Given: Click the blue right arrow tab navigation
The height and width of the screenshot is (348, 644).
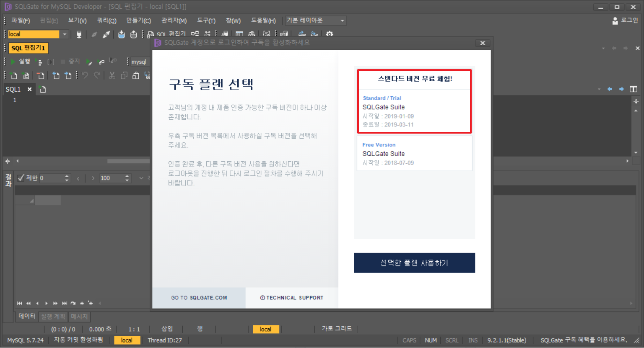Looking at the screenshot, I should click(x=621, y=89).
